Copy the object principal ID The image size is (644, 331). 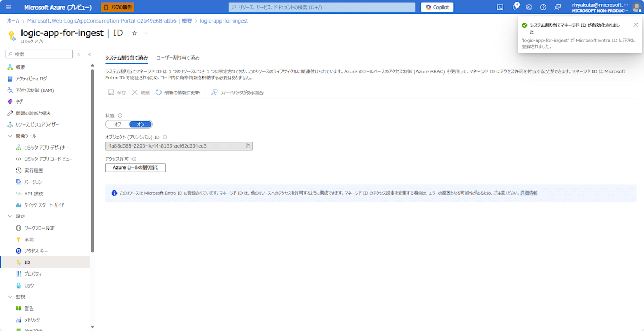(x=247, y=146)
